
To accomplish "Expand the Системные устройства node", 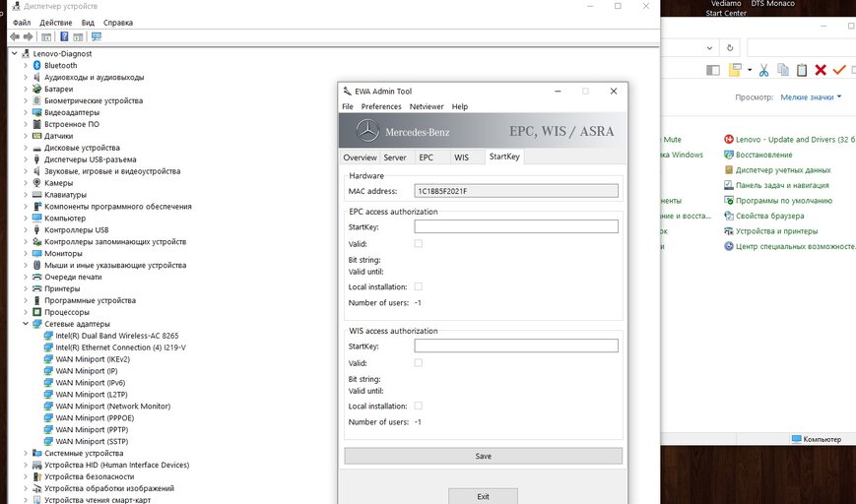I will [25, 453].
